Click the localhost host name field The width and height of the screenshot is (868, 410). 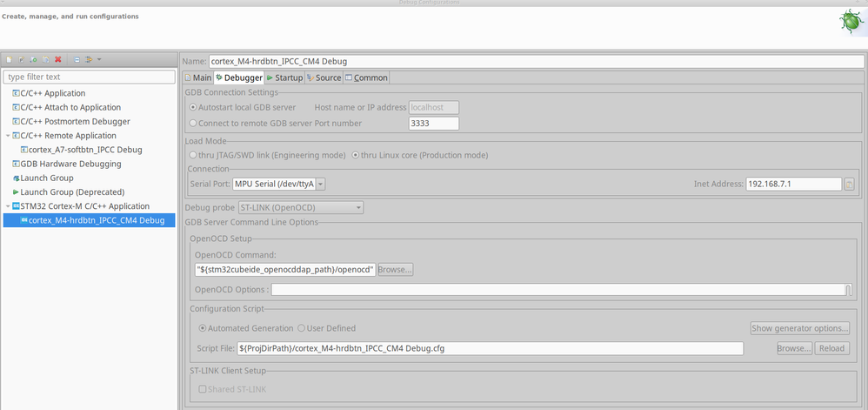click(434, 107)
